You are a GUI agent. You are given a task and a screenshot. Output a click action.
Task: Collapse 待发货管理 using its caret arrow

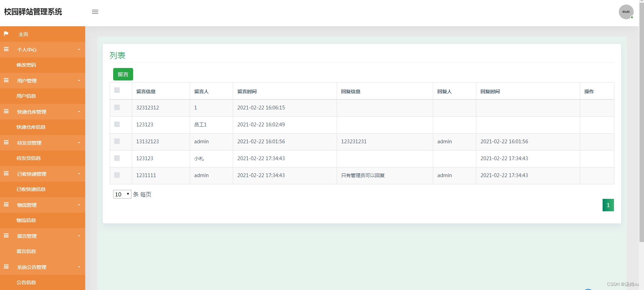coord(79,143)
